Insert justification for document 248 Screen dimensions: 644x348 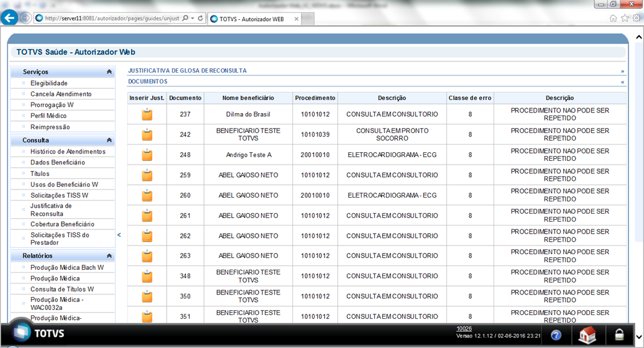147,155
